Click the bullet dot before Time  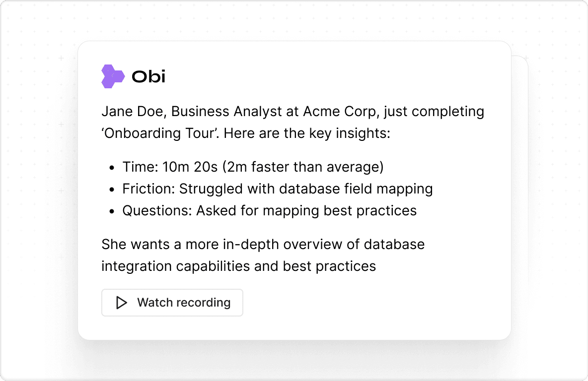(x=111, y=168)
